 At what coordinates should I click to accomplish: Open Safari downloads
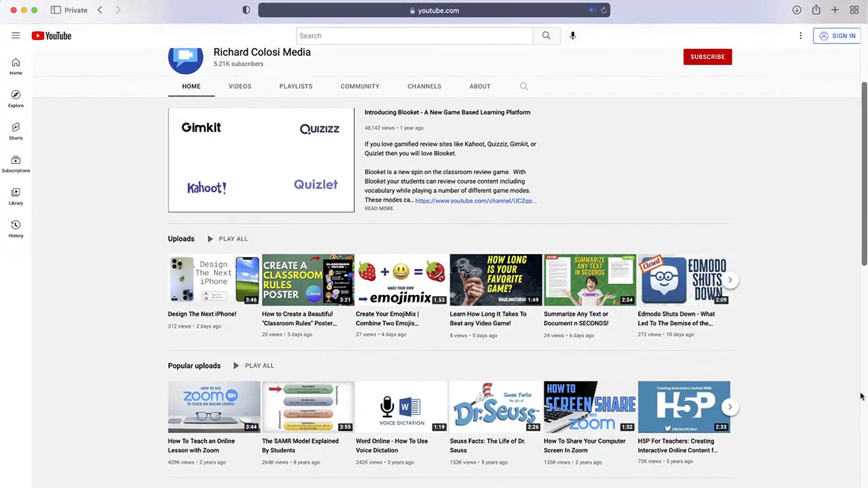[x=797, y=10]
